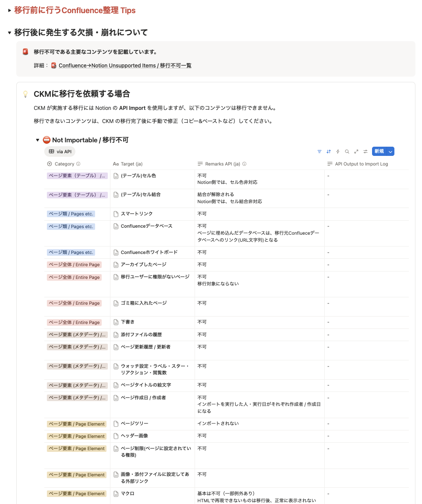Screen dimensions: 422x504
Task: Click page icon of ヘッダー画像 row
Action: (116, 436)
